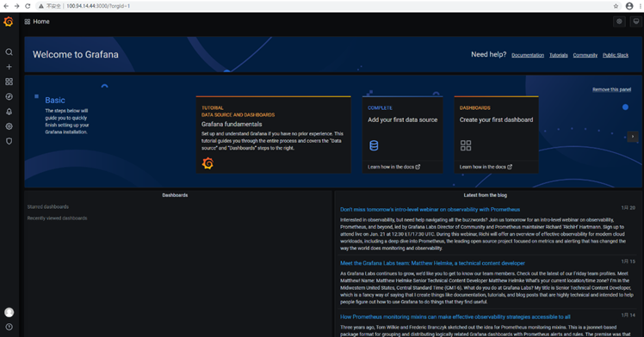This screenshot has height=337, width=644.
Task: Advance setup cards with the right chevron
Action: click(x=633, y=137)
